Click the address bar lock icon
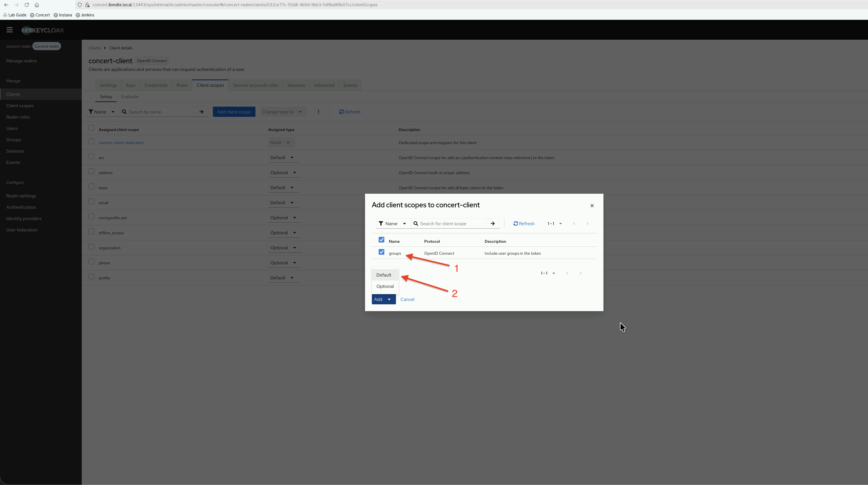Image resolution: width=868 pixels, height=485 pixels. pos(87,5)
